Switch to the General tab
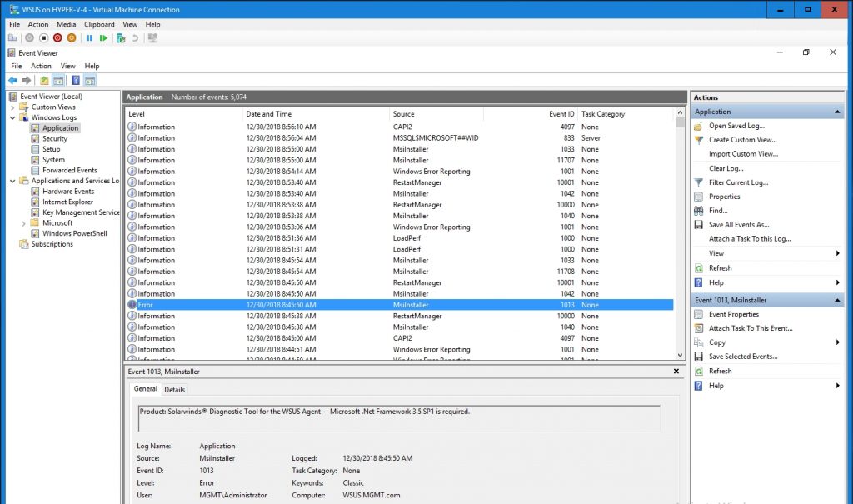Screen dimensions: 853x504 145,388
